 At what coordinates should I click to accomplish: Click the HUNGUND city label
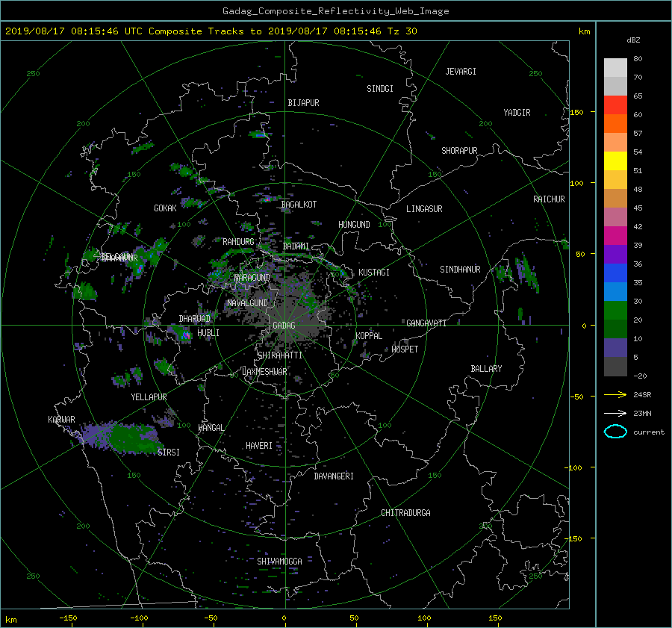point(354,225)
